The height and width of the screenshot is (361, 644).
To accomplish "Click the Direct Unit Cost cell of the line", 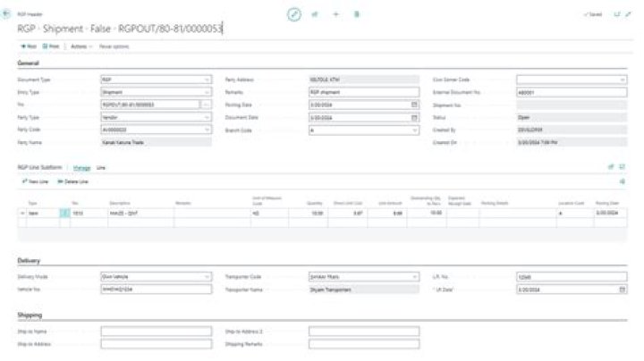I will (x=347, y=214).
